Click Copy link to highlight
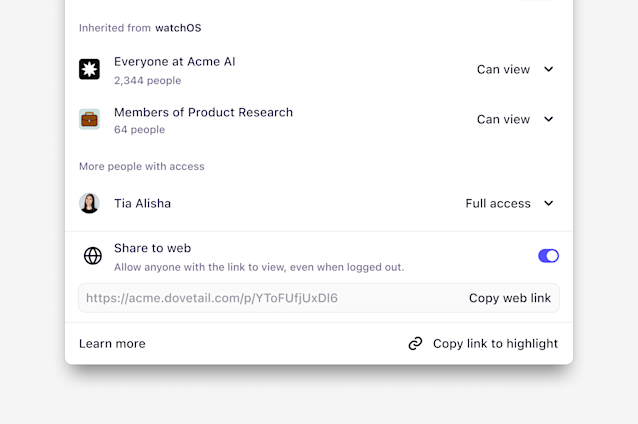The image size is (638, 424). click(495, 344)
